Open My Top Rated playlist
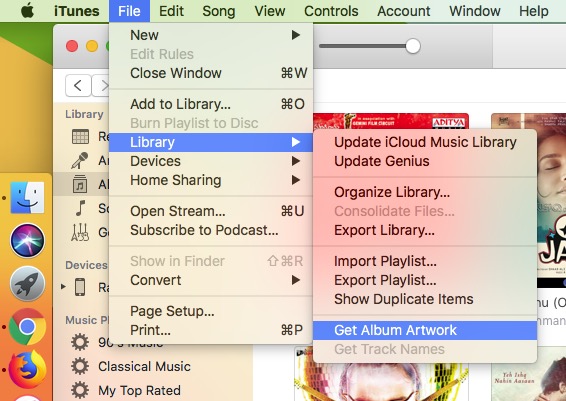 [x=139, y=391]
